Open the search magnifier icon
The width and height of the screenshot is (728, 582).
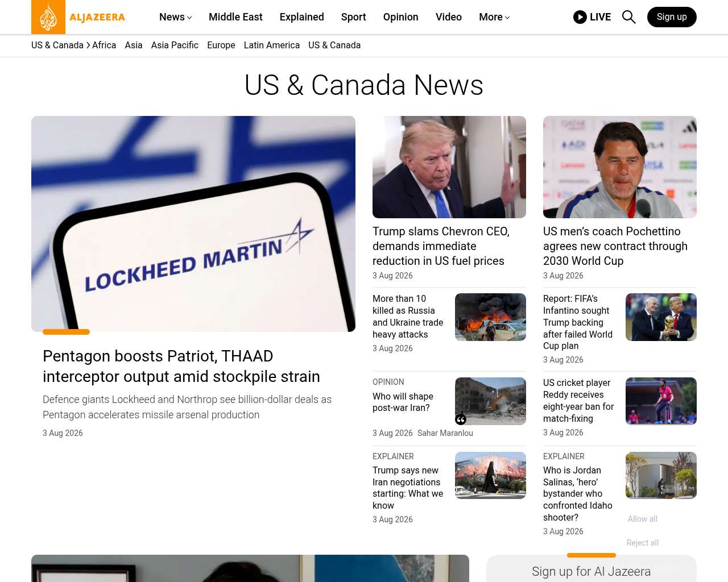(x=628, y=17)
